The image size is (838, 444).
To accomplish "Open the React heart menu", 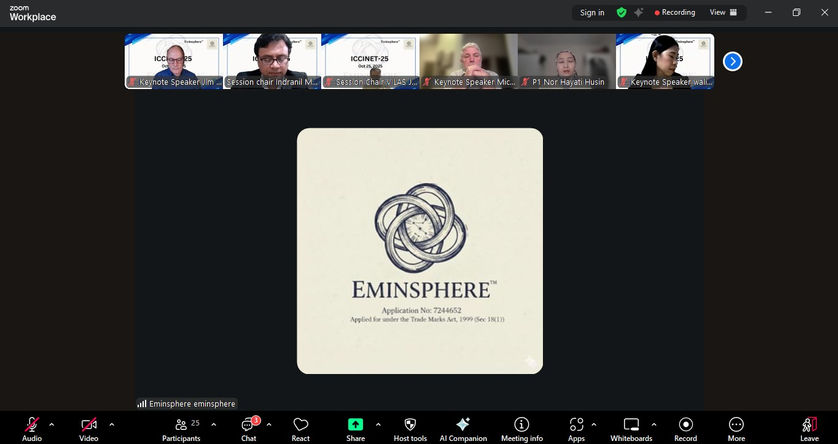I will [300, 429].
